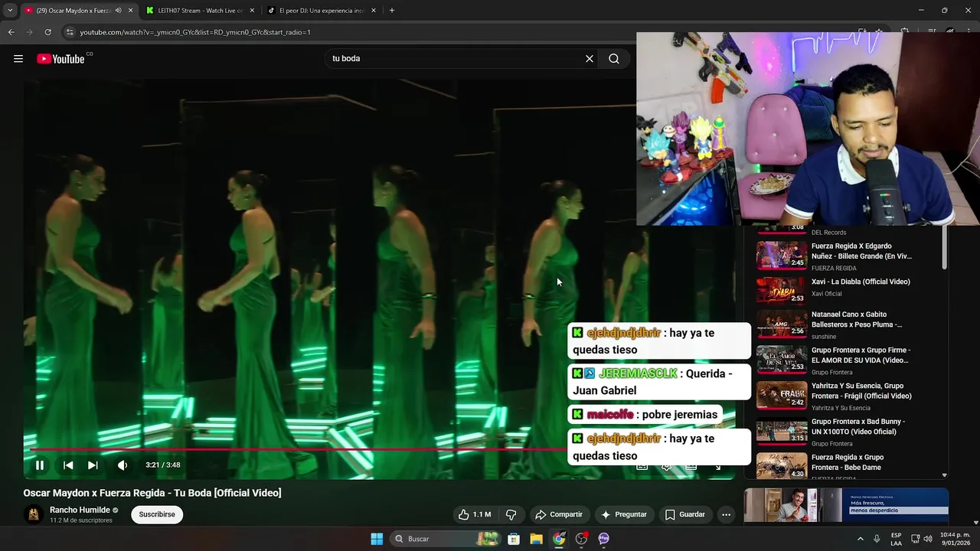This screenshot has height=551, width=980.
Task: Play 'Xavi - La Diabla' recommended video
Action: coord(861,282)
